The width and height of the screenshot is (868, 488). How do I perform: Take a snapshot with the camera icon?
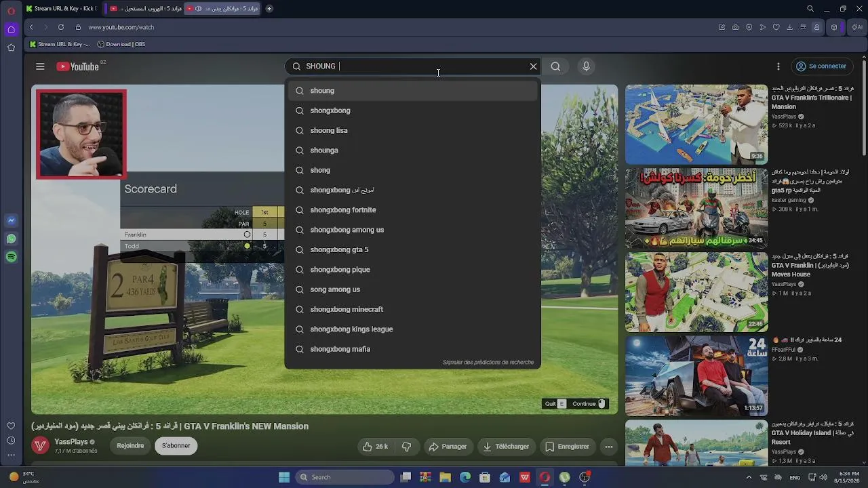736,27
